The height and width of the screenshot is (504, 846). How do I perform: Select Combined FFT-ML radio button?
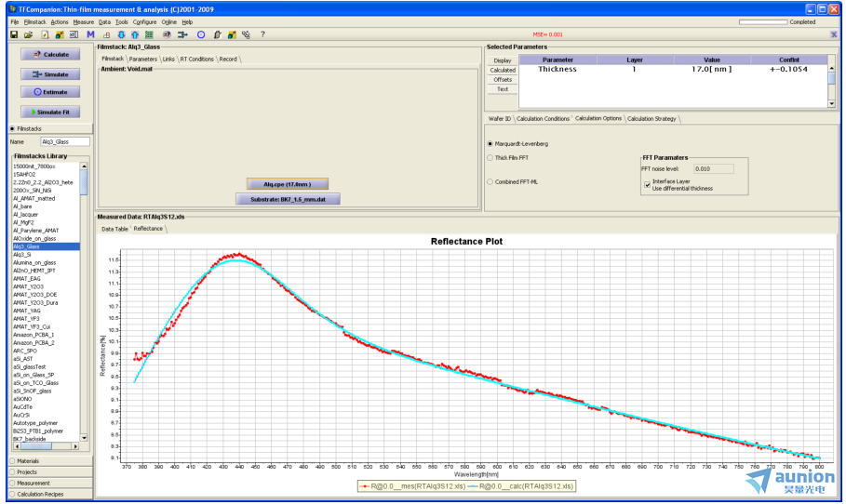tap(490, 182)
